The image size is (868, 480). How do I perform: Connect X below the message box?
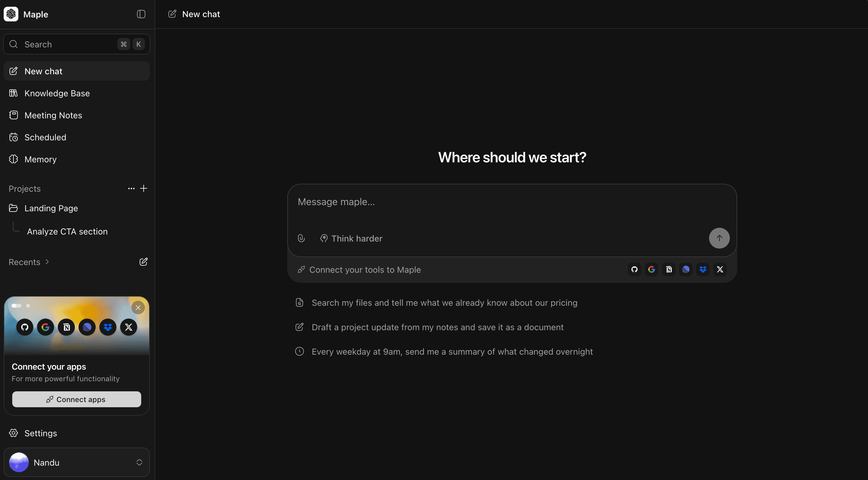pyautogui.click(x=720, y=269)
